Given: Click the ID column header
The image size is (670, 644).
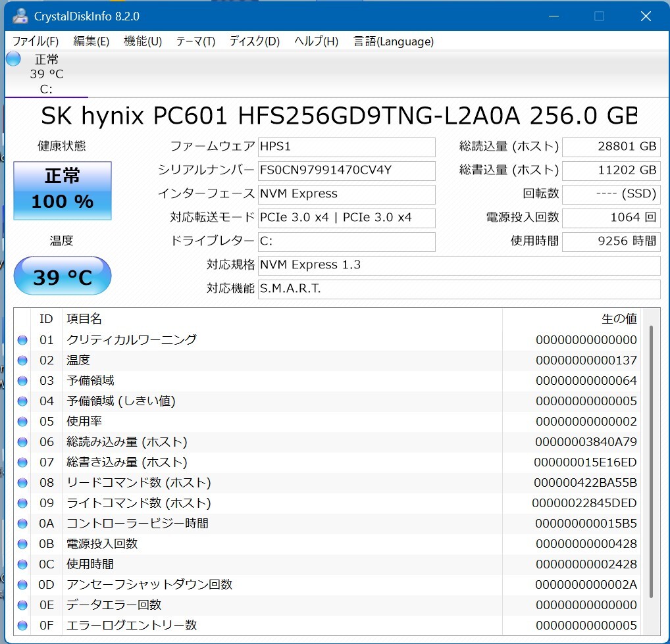Looking at the screenshot, I should 46,318.
